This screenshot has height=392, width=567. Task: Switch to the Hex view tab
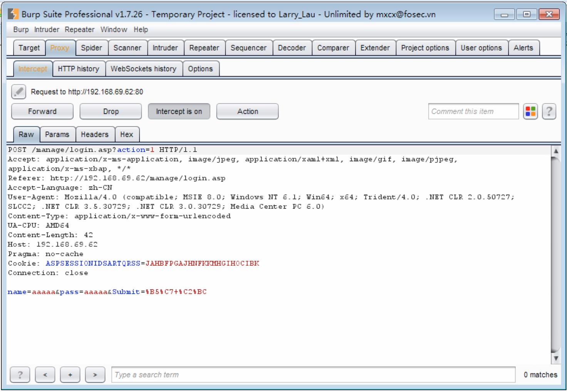pyautogui.click(x=127, y=134)
